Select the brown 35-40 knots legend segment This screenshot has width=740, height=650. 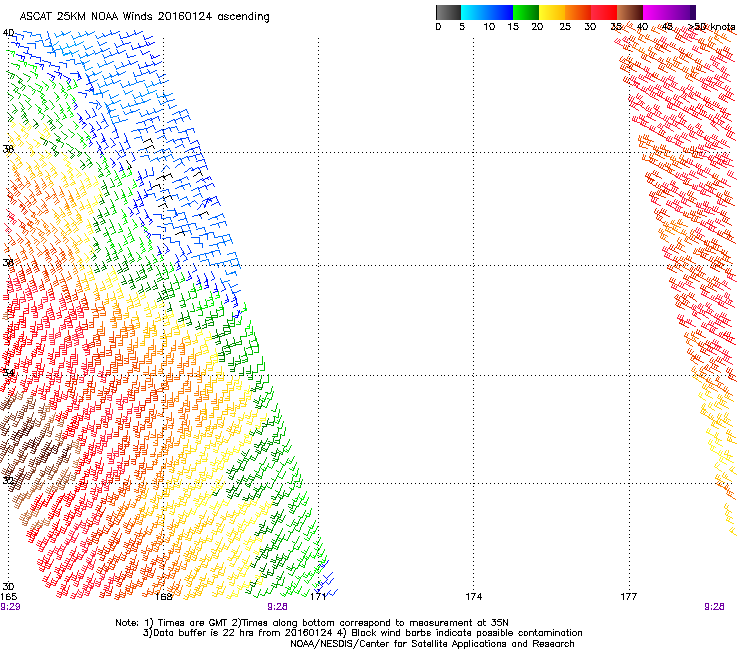point(630,12)
